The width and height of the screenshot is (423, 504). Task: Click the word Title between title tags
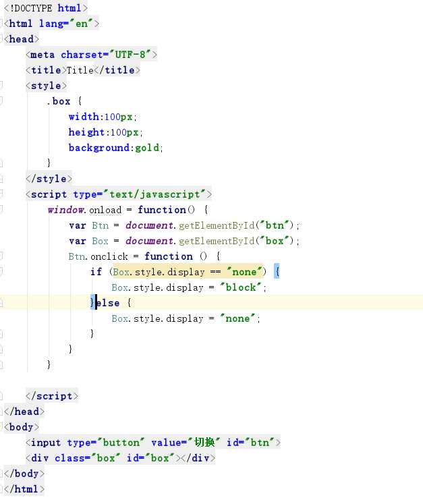click(x=80, y=70)
